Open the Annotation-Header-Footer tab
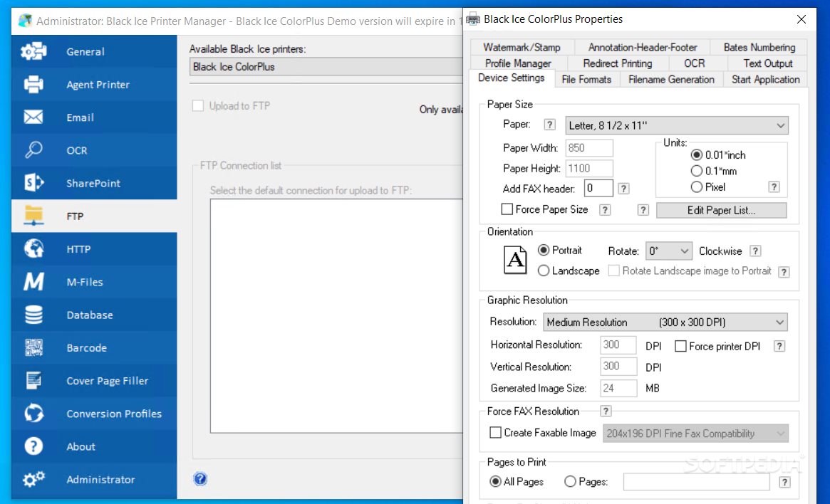 tap(643, 47)
